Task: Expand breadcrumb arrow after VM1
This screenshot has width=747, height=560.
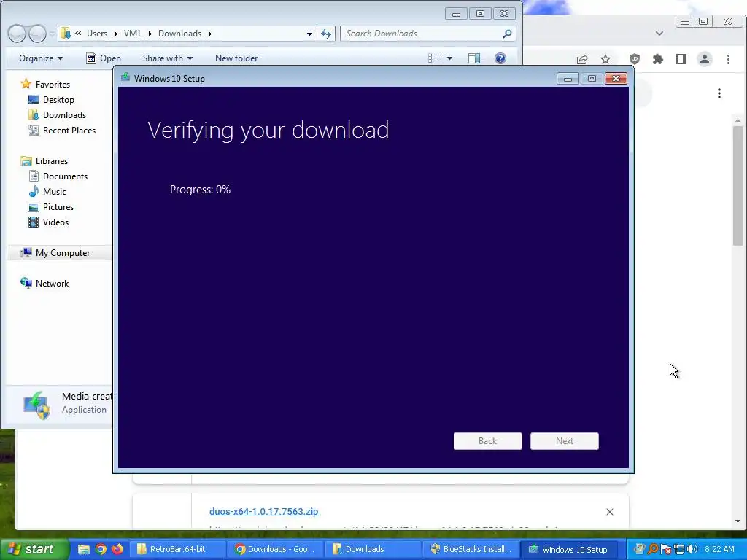Action: [150, 34]
